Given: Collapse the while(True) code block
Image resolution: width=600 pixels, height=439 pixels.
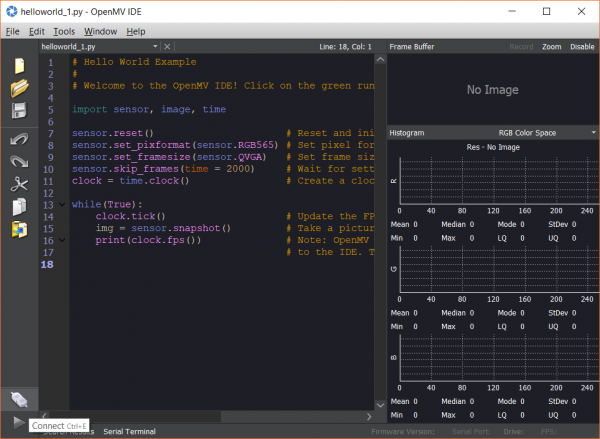Looking at the screenshot, I should pyautogui.click(x=62, y=204).
